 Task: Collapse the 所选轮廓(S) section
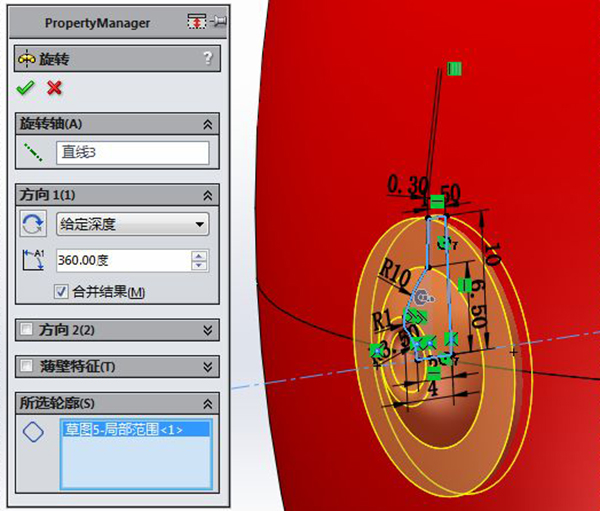pyautogui.click(x=208, y=403)
